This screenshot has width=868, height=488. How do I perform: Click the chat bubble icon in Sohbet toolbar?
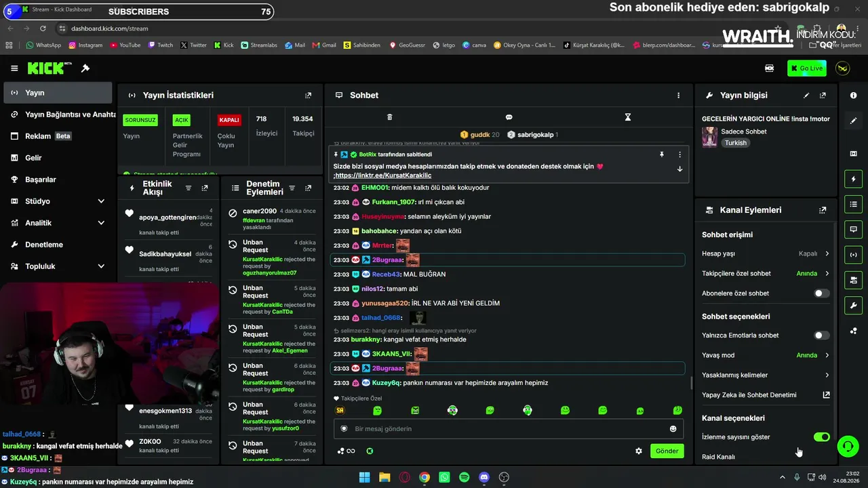(x=509, y=117)
